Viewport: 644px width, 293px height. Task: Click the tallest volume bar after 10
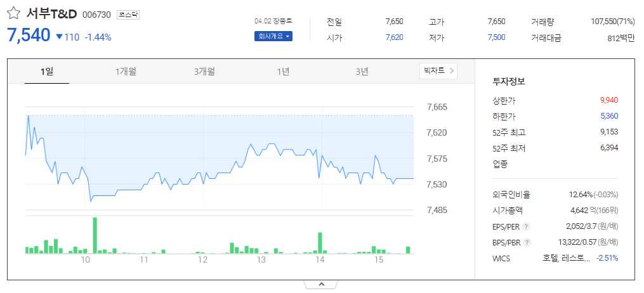(x=95, y=235)
